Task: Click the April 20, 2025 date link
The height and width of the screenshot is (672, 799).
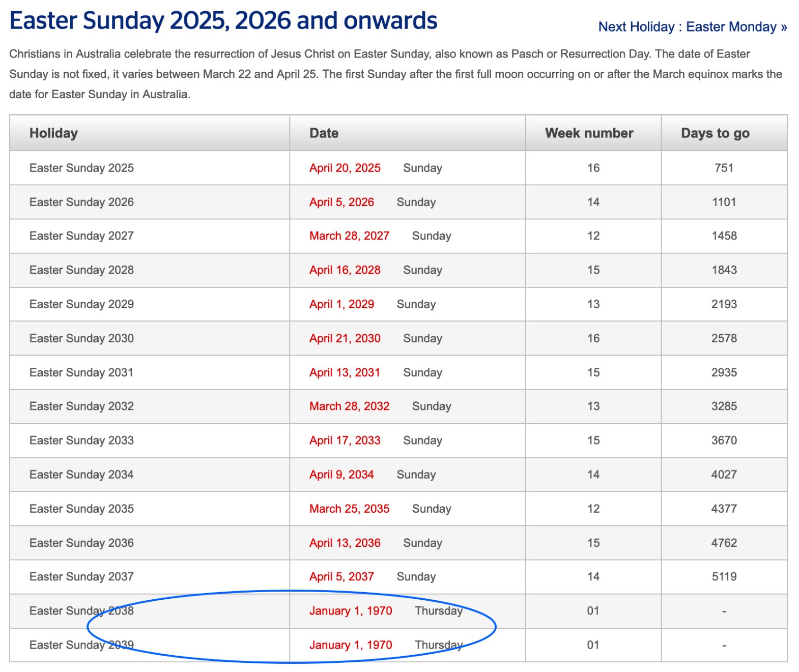Action: click(x=345, y=168)
